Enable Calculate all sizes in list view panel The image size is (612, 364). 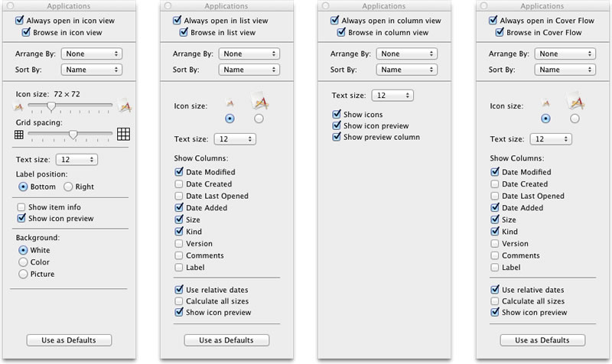(179, 301)
